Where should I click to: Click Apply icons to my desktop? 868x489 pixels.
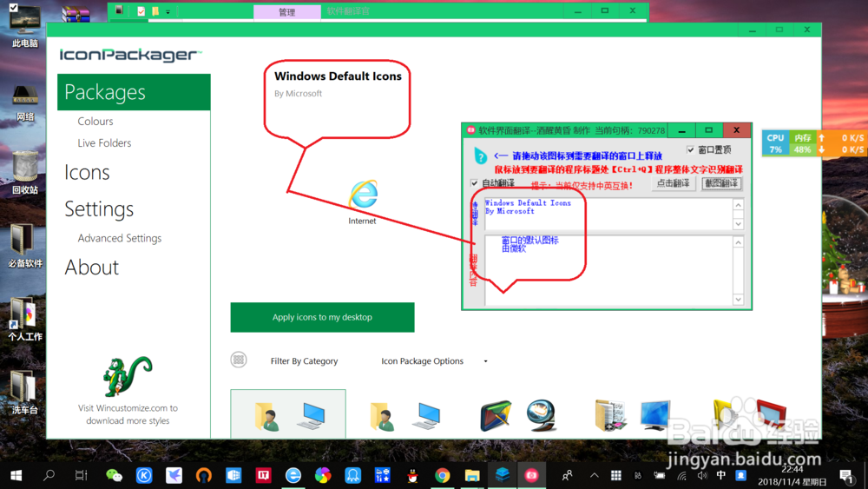click(x=322, y=317)
